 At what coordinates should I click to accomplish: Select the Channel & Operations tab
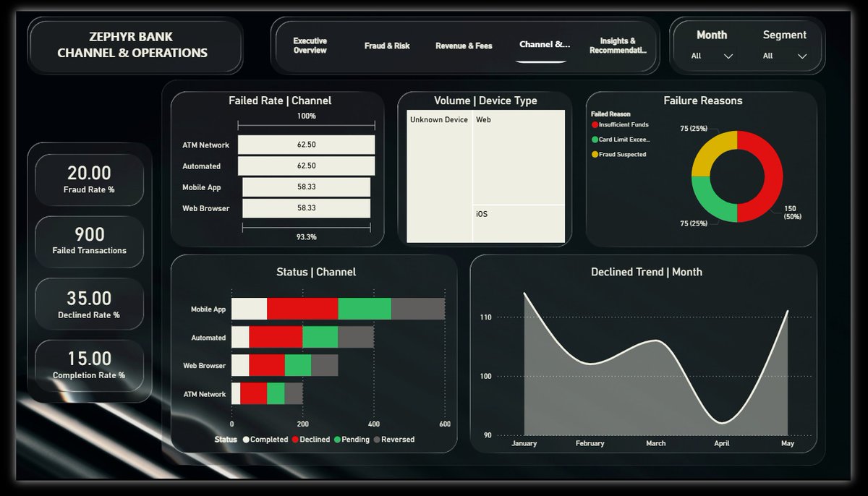[x=545, y=45]
